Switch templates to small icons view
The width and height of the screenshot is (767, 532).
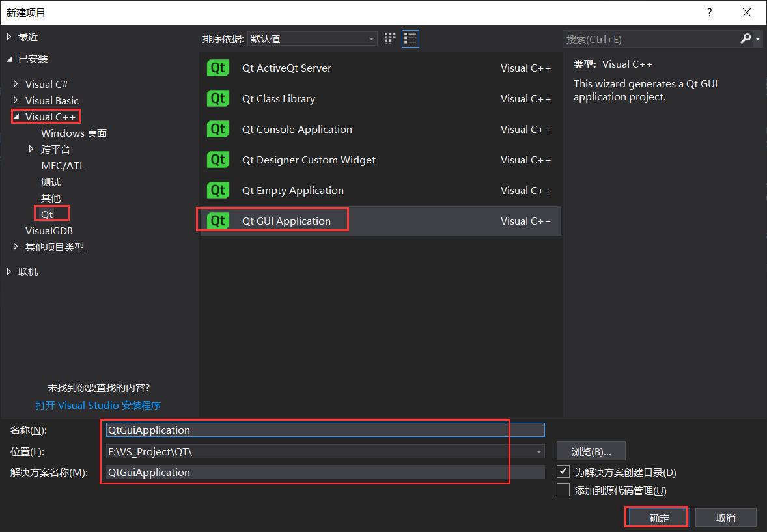(x=389, y=38)
